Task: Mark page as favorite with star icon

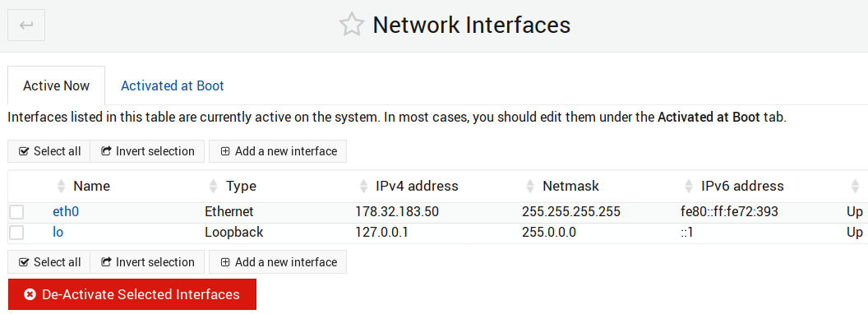Action: click(352, 25)
